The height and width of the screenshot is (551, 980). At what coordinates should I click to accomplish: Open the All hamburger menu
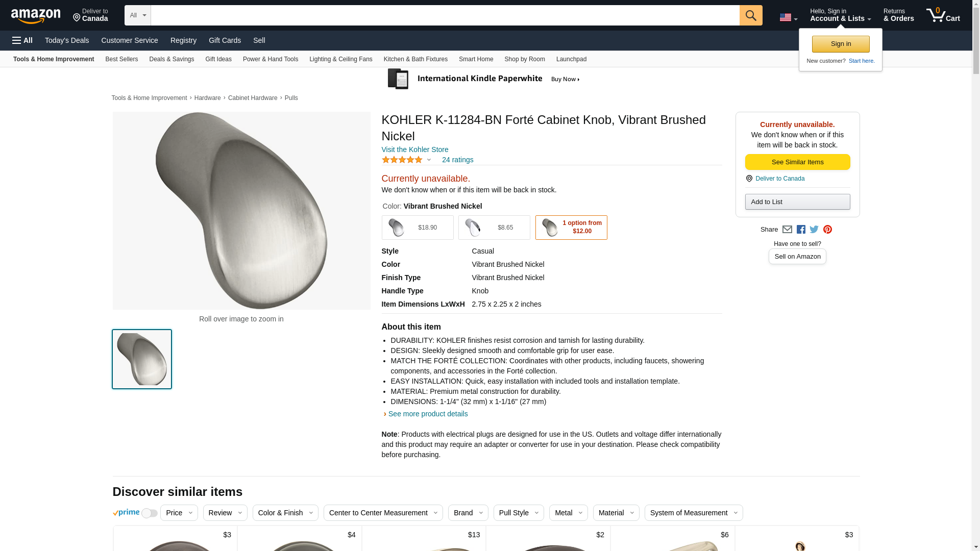tap(22, 40)
